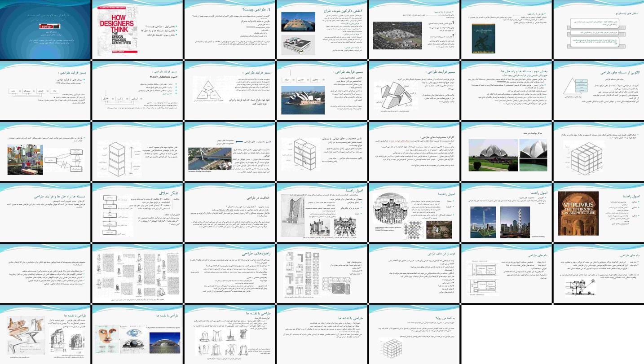Open the slide with the pyramid diagram
This screenshot has height=364, width=644.
[x=598, y=90]
